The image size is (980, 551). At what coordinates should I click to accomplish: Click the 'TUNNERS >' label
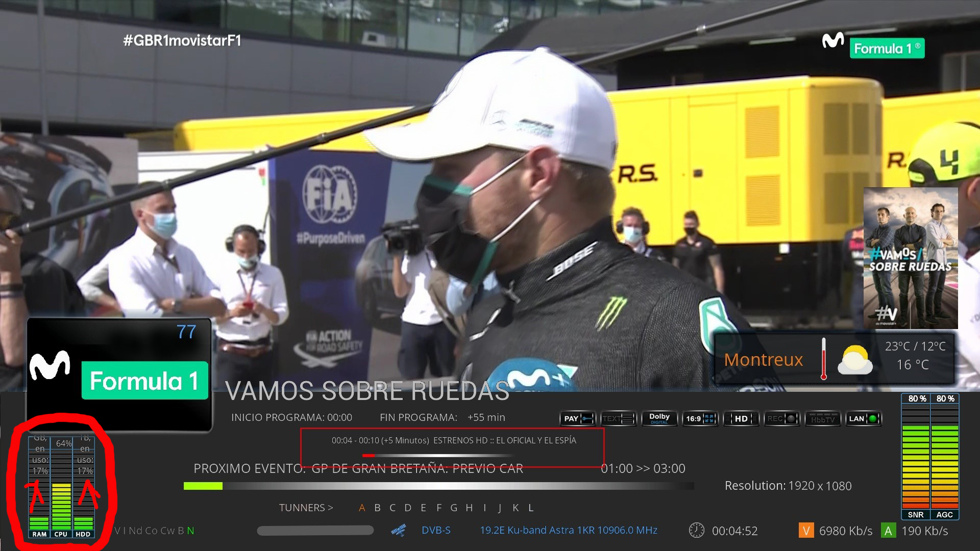(x=306, y=508)
